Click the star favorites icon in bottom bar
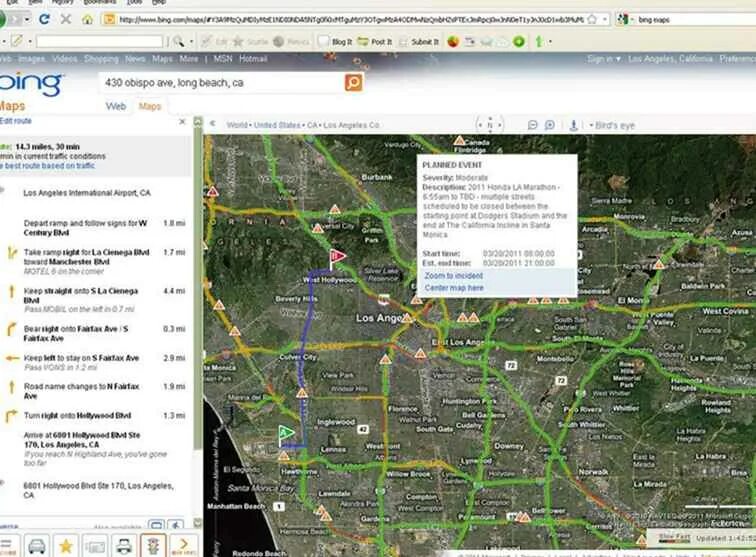Screen dimensions: 756x557 pyautogui.click(x=66, y=546)
